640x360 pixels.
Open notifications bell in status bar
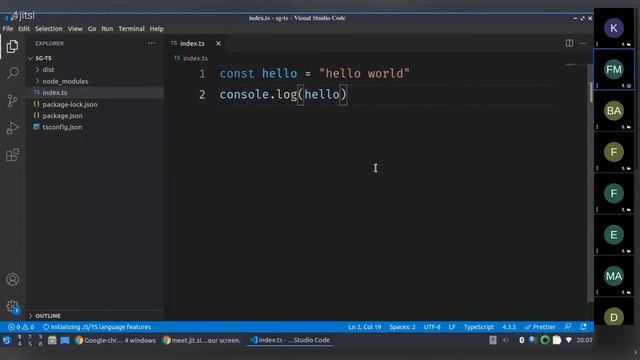coord(583,327)
